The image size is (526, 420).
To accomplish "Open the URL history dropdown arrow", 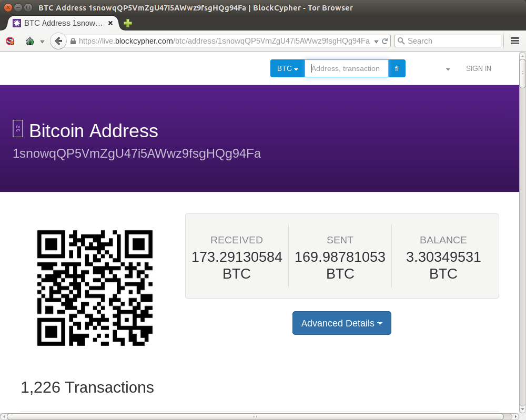I will [x=376, y=42].
